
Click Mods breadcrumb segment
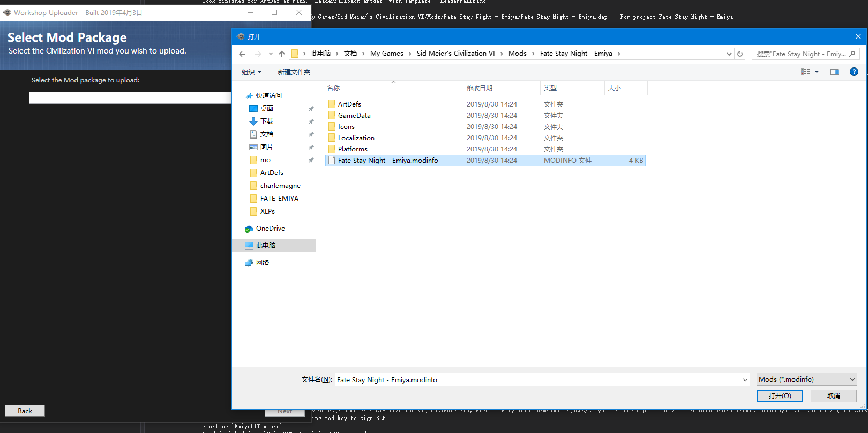pos(517,54)
